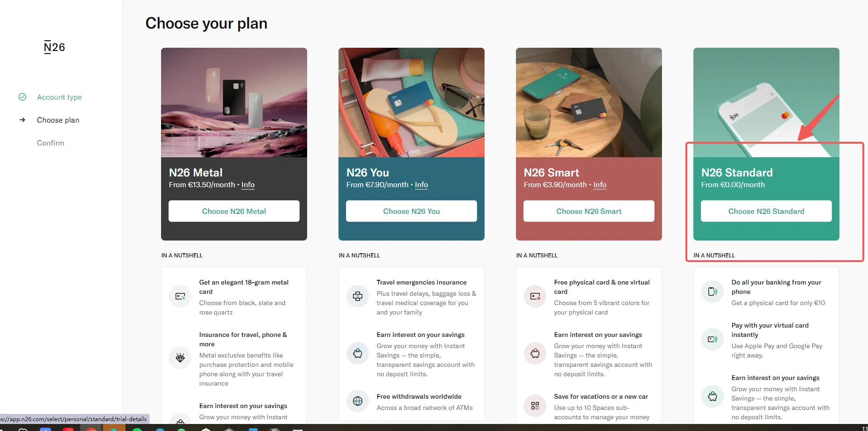Choose the N26 Smart plan
Screen dimensions: 868x431
(589, 211)
